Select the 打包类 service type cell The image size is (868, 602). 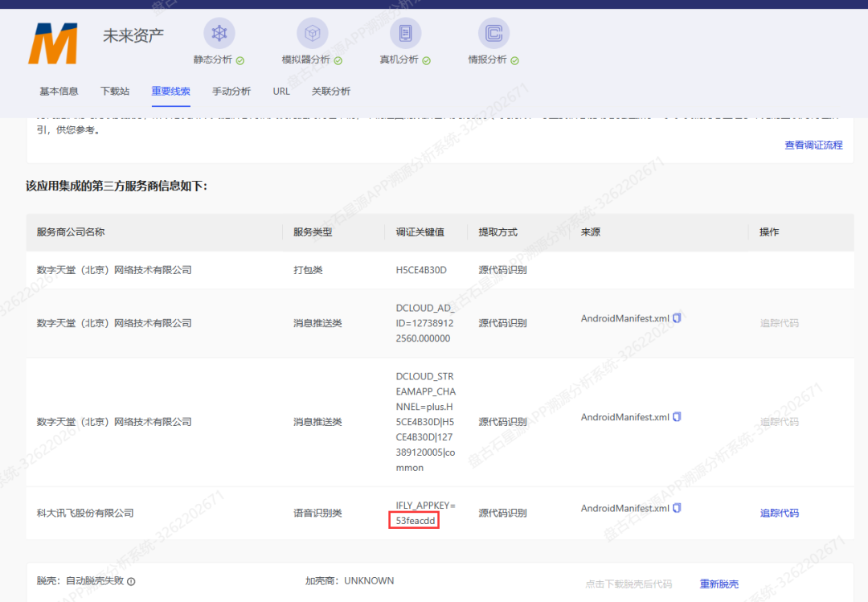point(308,270)
